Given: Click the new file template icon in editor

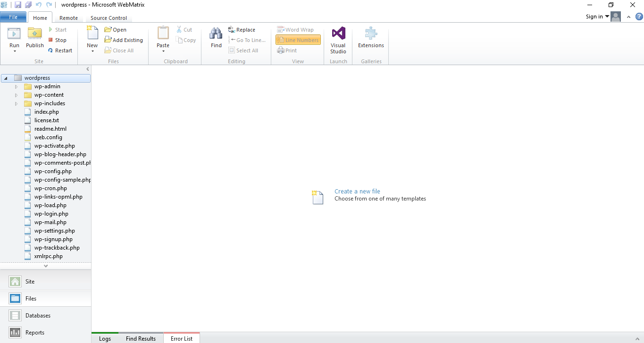Looking at the screenshot, I should click(x=318, y=197).
